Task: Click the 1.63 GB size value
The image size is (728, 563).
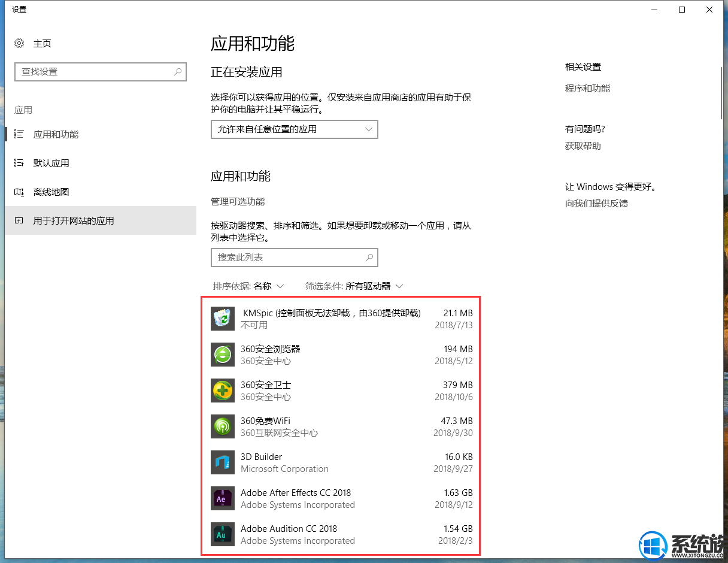Action: 458,492
